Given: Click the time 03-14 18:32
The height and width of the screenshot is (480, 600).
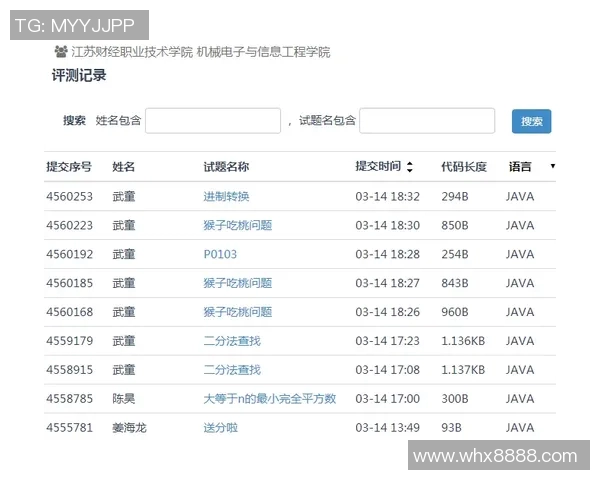Looking at the screenshot, I should click(x=387, y=196).
